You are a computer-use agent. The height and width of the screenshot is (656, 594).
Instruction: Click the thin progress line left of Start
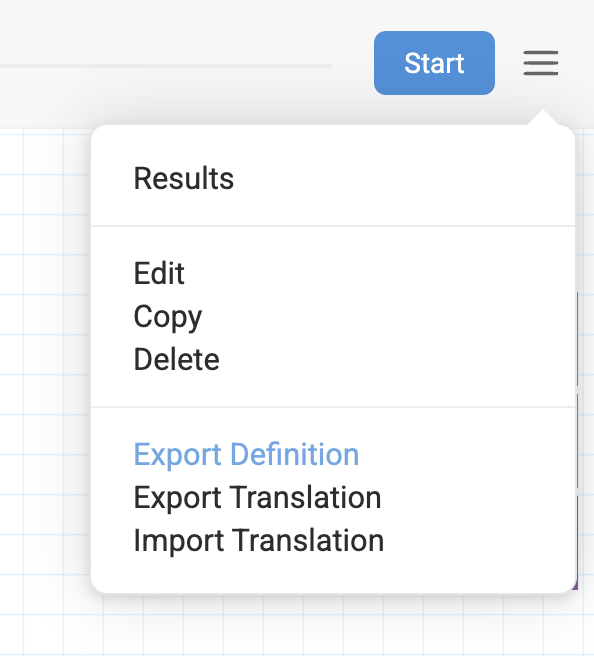pos(166,66)
